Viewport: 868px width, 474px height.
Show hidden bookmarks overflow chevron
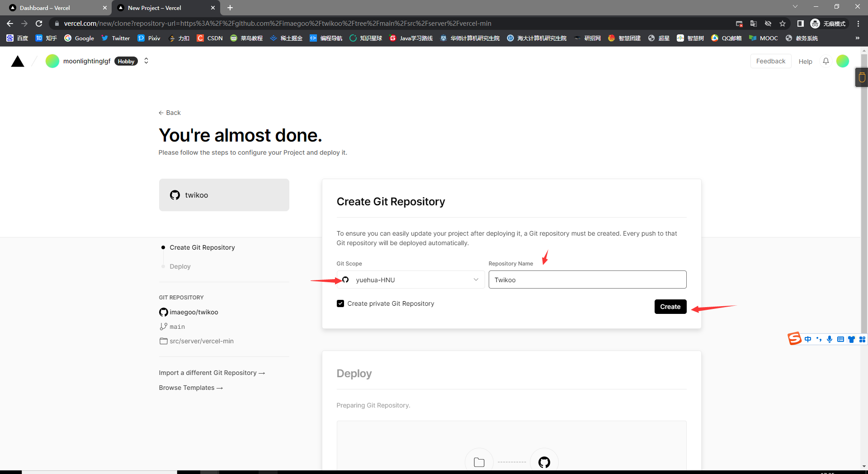(x=857, y=38)
